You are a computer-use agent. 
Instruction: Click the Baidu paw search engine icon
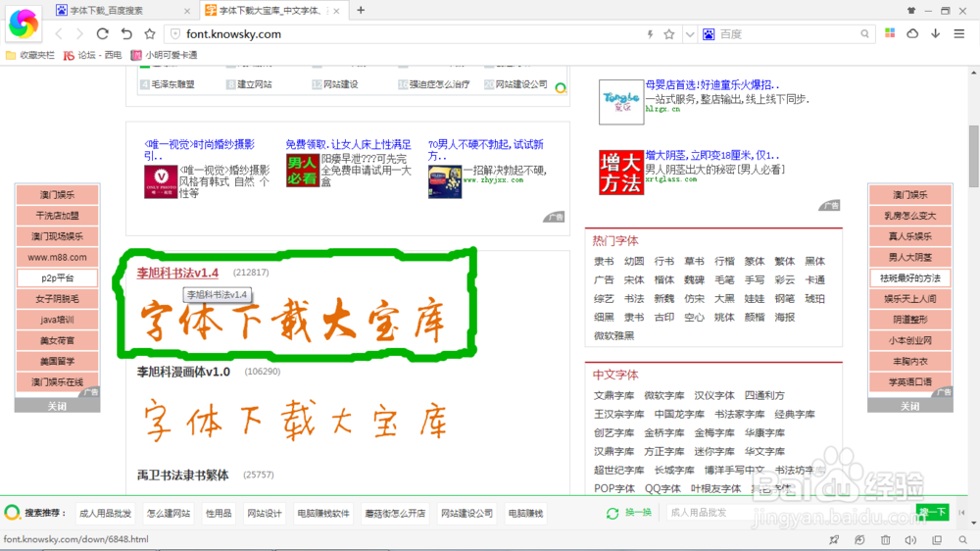(x=709, y=34)
